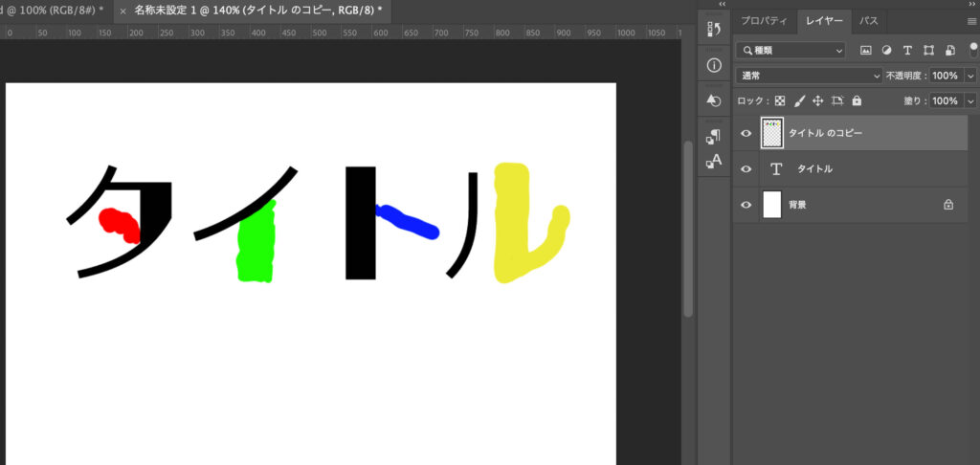Toggle the layer filter on/off switch

point(973,48)
